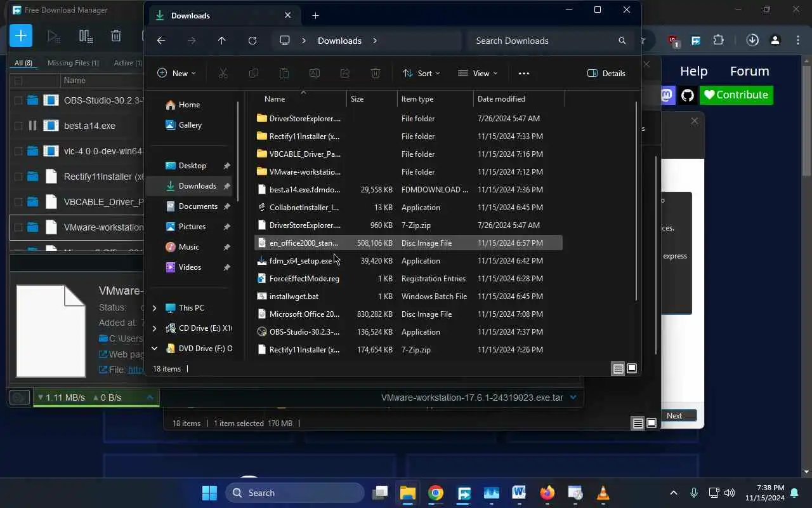
Task: Open the Mastodon icon on the web page
Action: (667, 95)
